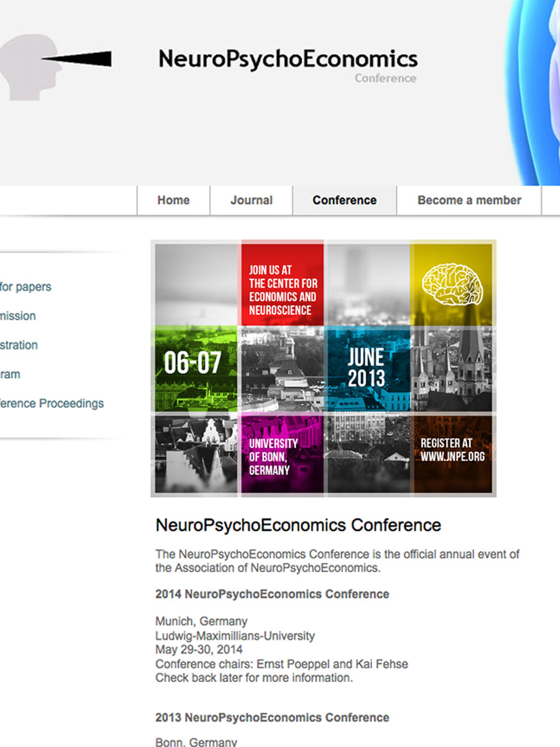Click the magenta University of Bonn tile
The height and width of the screenshot is (747, 560).
point(282,454)
